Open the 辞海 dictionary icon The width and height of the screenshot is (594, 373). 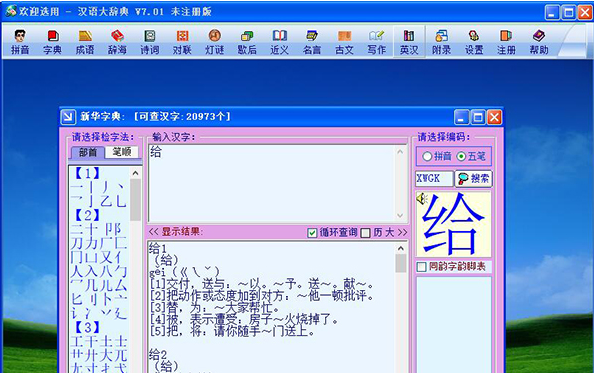[x=117, y=42]
